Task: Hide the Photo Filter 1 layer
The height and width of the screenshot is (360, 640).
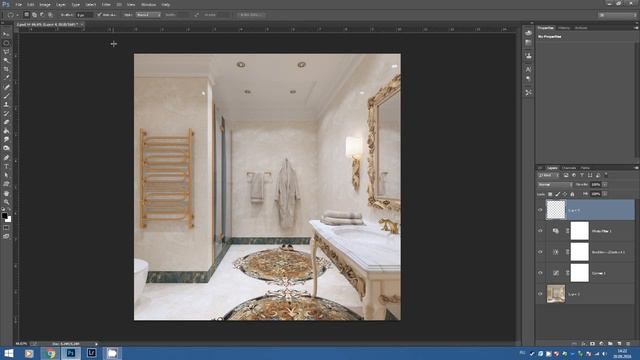Action: pos(540,231)
